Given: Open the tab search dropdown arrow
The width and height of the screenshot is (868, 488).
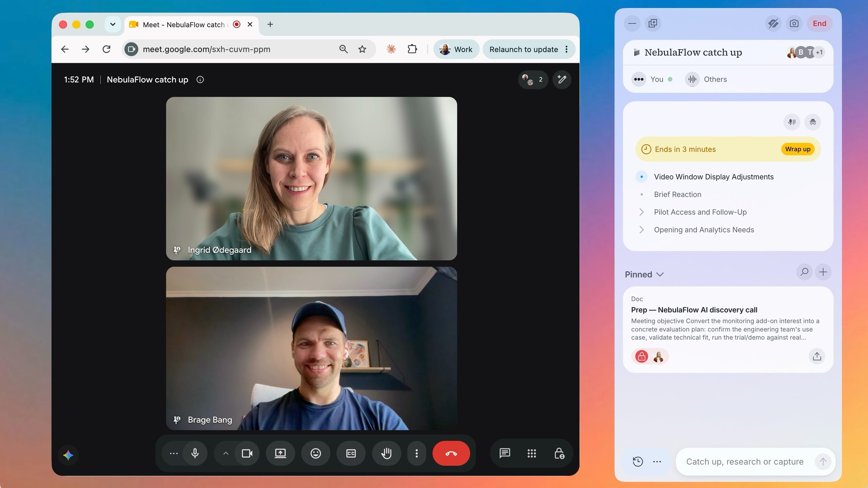Looking at the screenshot, I should coord(113,24).
